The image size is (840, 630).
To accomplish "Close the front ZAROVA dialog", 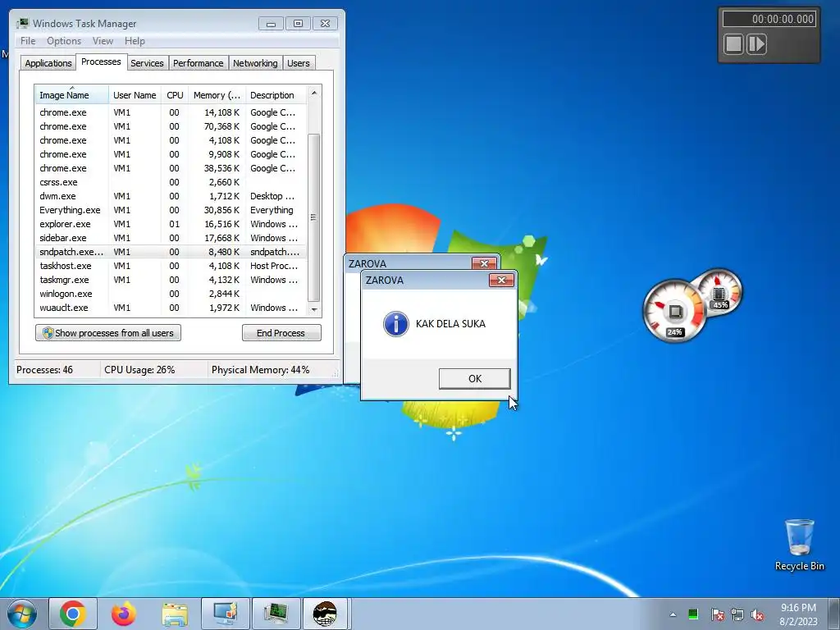I will pos(501,281).
